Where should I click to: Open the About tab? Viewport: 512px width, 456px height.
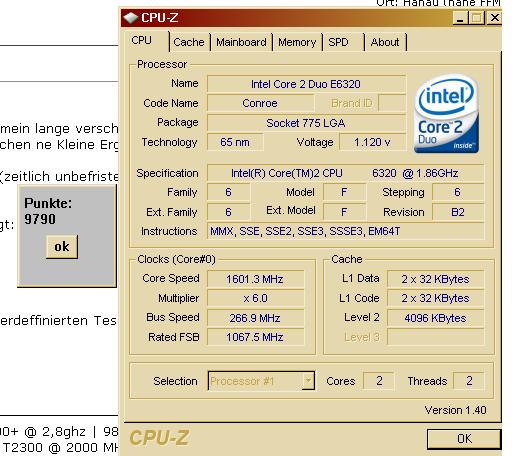click(385, 42)
